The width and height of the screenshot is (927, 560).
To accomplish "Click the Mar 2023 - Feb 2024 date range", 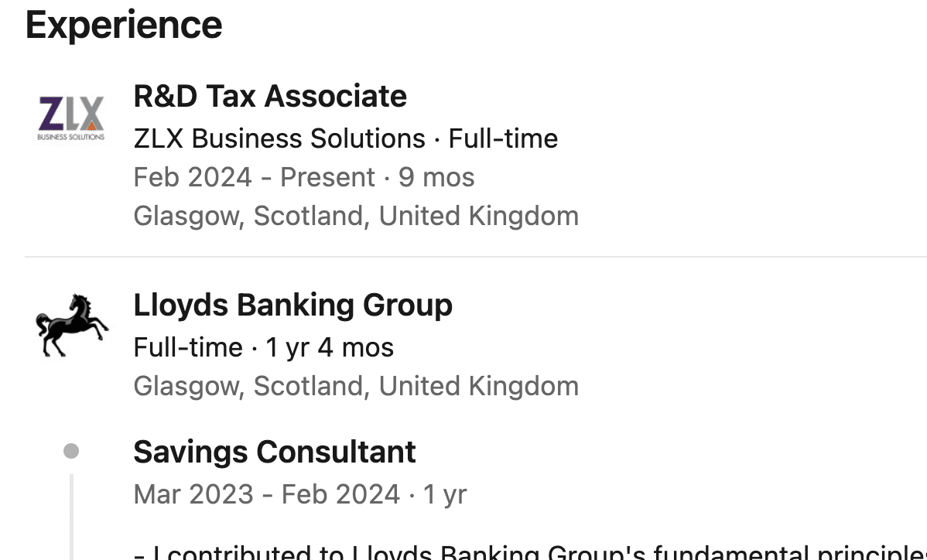I will (267, 494).
